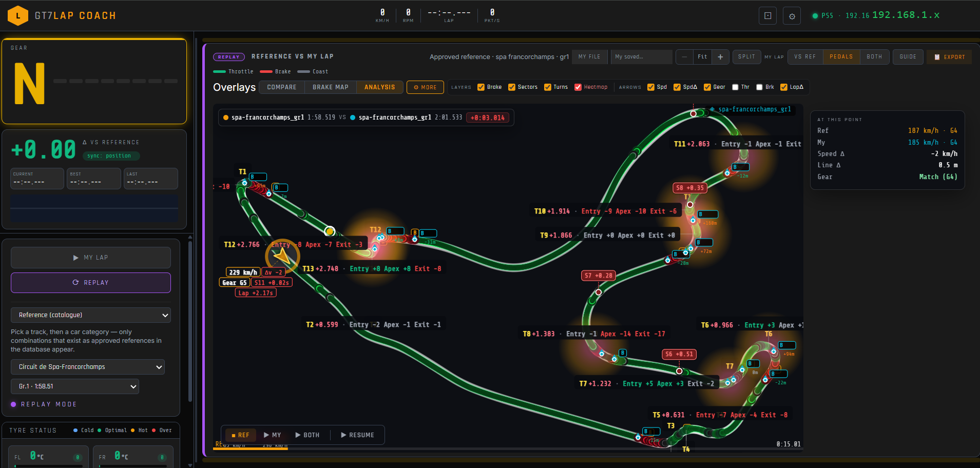Click the brake marker B near T1
The height and width of the screenshot is (468, 980).
pos(258,177)
